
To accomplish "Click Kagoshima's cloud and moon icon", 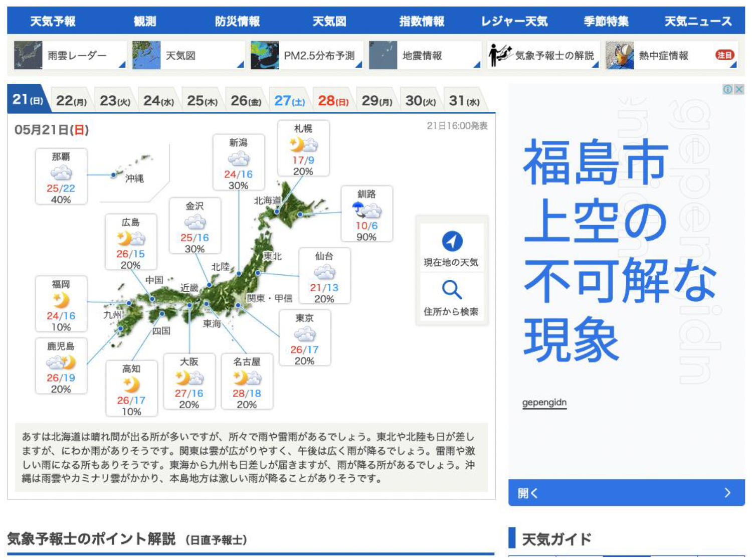I will tap(61, 362).
